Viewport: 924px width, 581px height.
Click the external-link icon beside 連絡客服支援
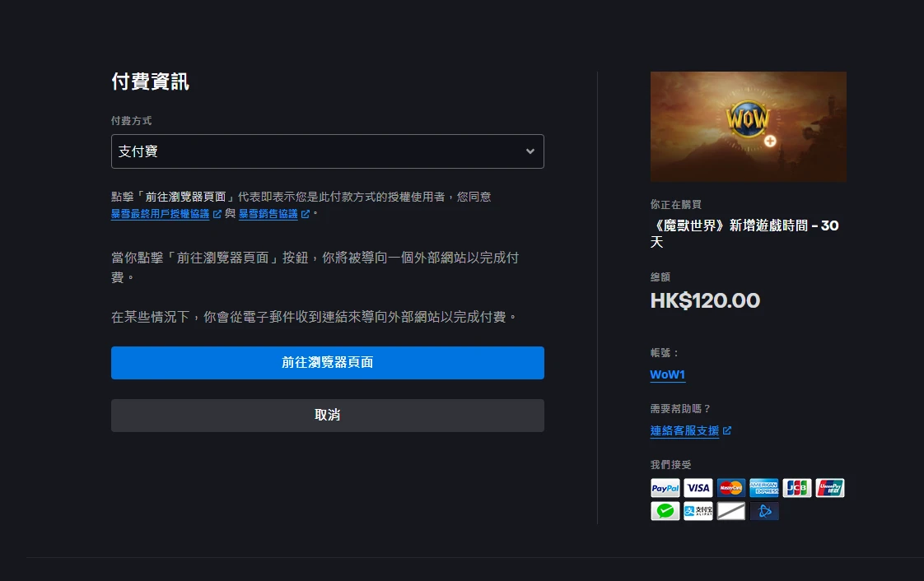726,430
